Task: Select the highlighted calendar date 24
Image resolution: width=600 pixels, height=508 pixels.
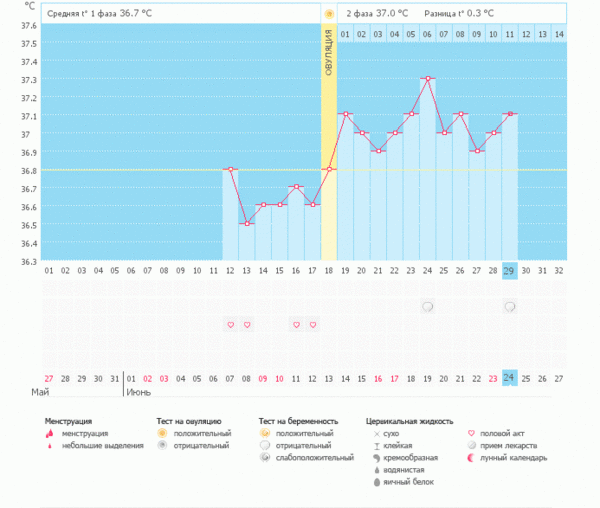Action: pos(509,378)
